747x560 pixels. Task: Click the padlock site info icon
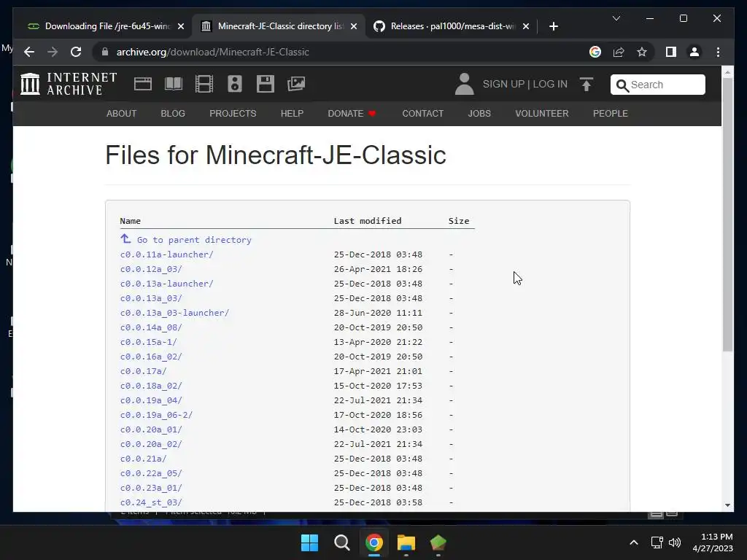pos(105,52)
